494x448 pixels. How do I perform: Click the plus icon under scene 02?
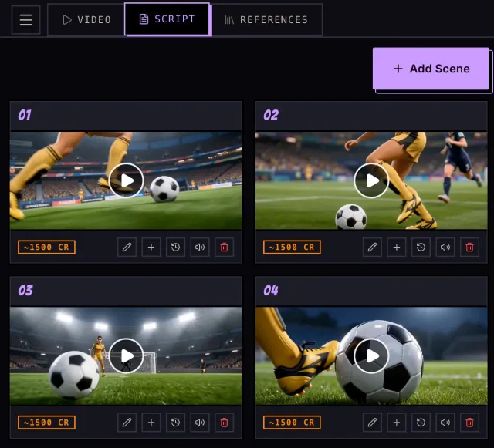pos(397,248)
